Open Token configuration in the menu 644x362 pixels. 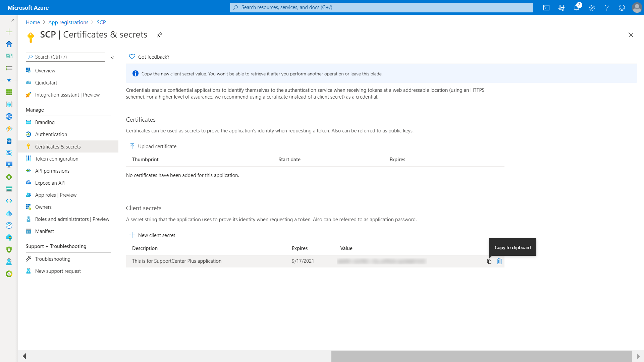[x=57, y=159]
